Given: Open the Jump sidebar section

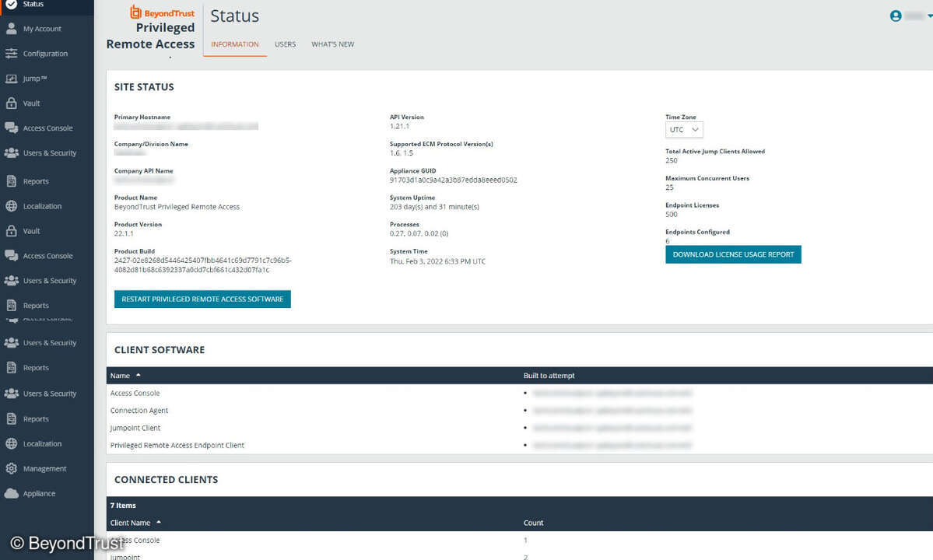Looking at the screenshot, I should (x=34, y=79).
